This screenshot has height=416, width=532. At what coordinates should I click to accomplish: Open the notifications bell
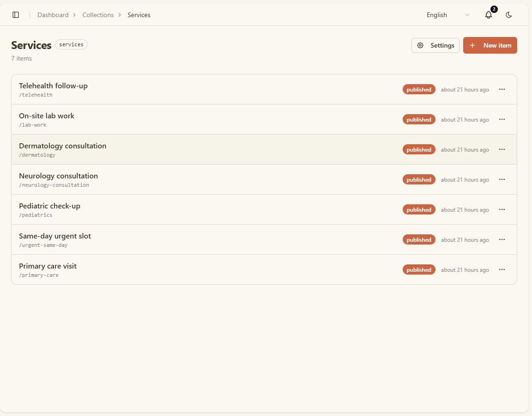click(x=489, y=15)
